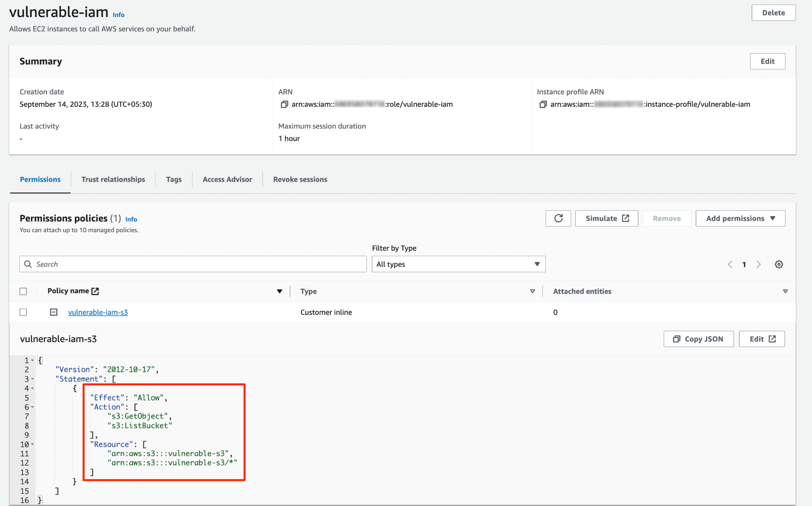Copy the role ARN with copy icon
This screenshot has width=812, height=506.
[284, 104]
